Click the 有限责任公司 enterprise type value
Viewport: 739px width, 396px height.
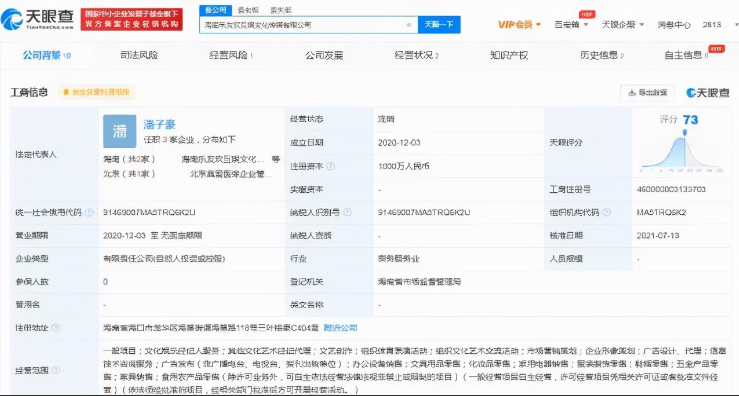(164, 258)
